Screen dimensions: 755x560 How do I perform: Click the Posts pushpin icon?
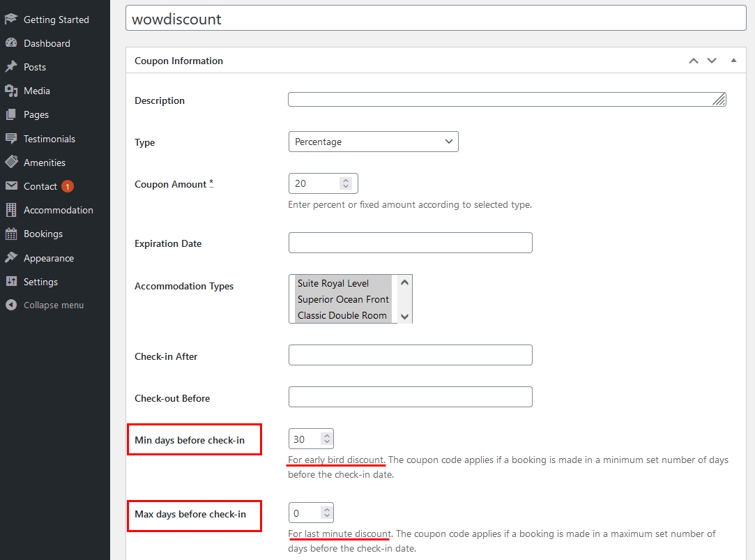pos(12,66)
